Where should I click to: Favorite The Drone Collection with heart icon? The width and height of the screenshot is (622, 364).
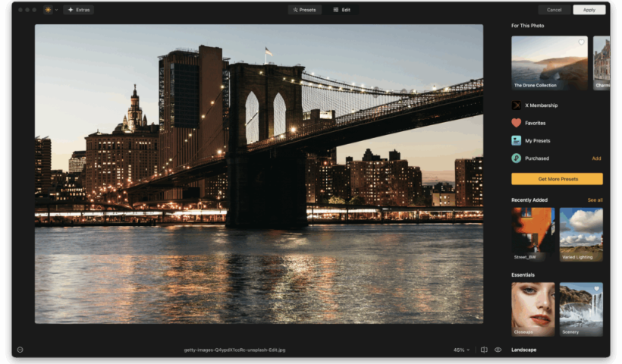[x=581, y=42]
